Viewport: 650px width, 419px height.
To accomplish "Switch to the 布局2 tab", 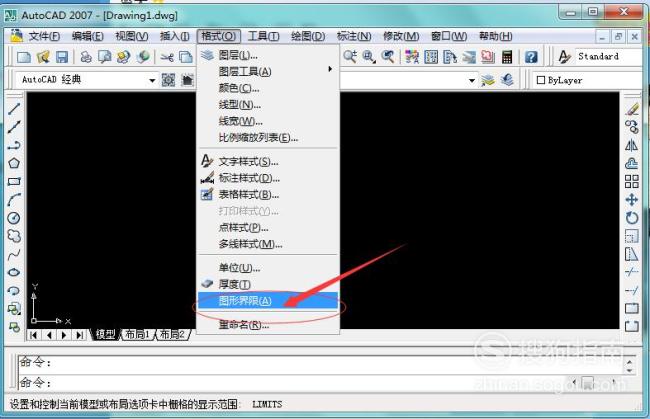I will point(172,334).
